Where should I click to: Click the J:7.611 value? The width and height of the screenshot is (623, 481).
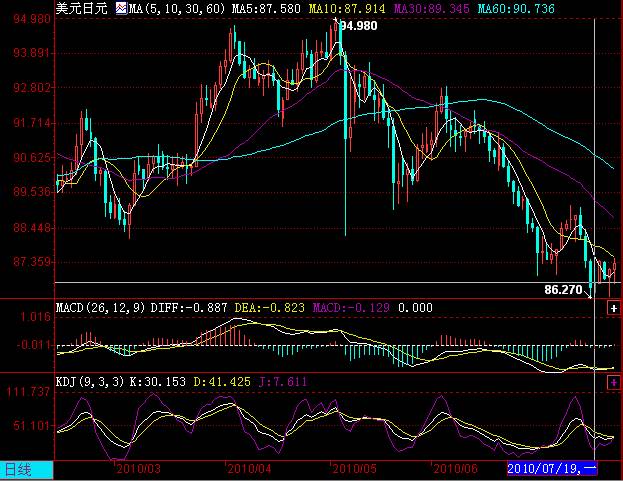(x=283, y=382)
